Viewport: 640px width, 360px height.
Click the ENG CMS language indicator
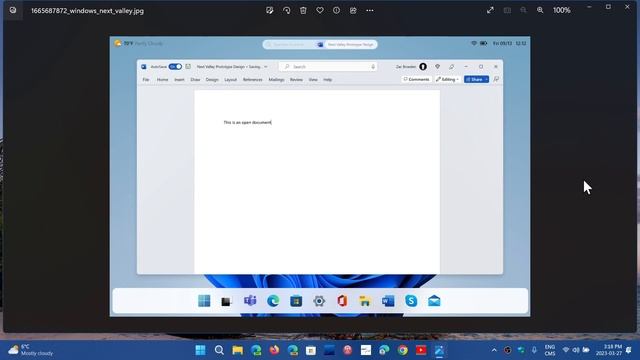550,350
